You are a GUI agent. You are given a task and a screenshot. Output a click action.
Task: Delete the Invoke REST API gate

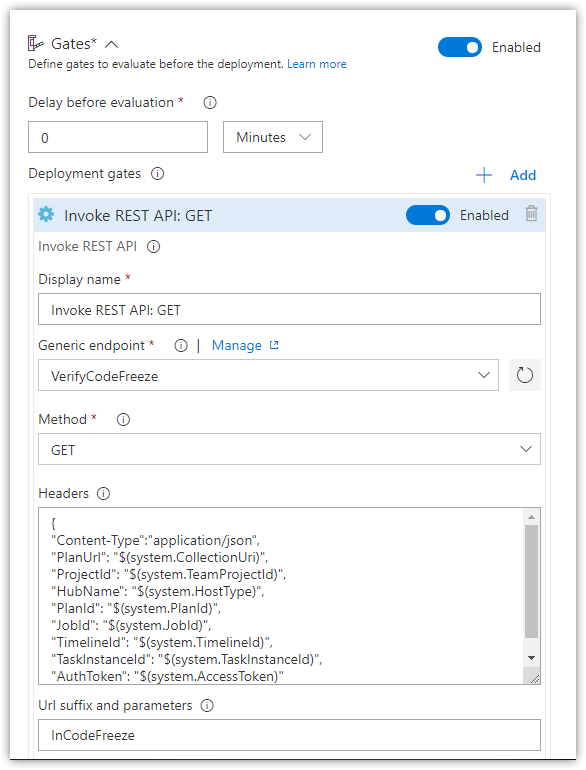pyautogui.click(x=531, y=214)
